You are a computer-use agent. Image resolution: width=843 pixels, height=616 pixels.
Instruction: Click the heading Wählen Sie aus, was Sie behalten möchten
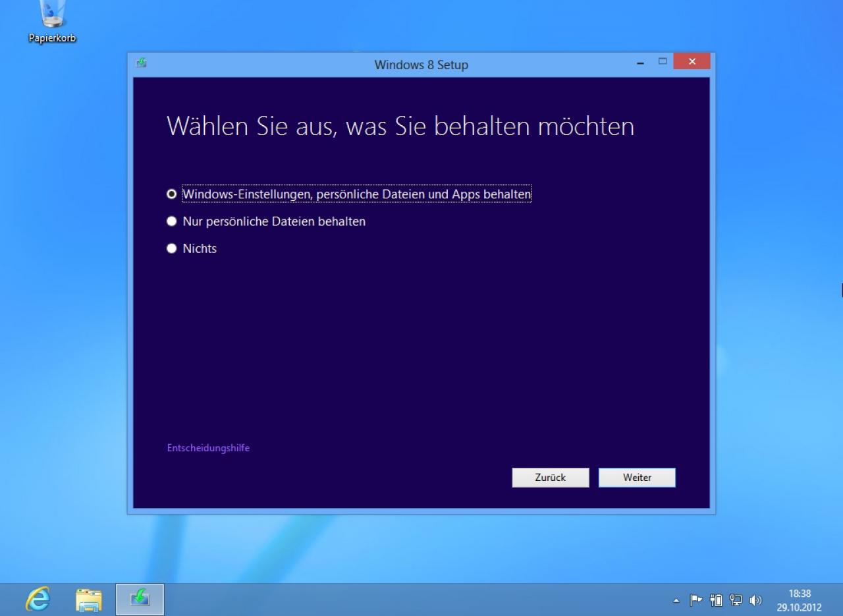point(400,126)
